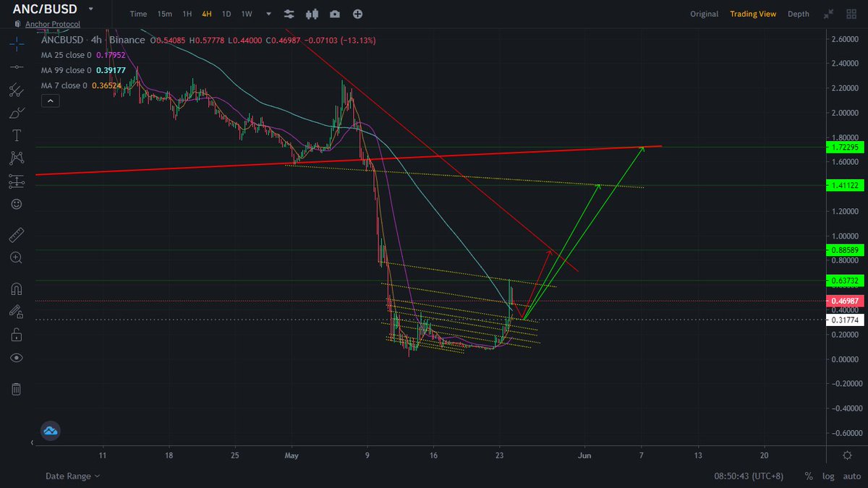Switch to the 1W interval

point(247,14)
